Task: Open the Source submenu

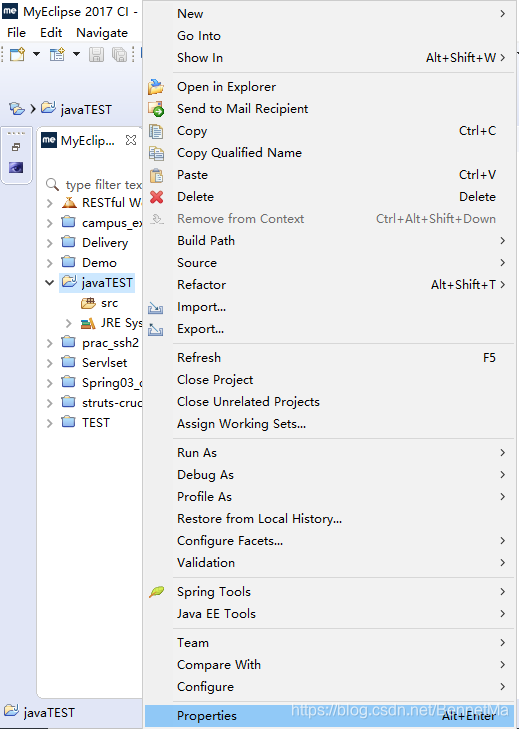Action: click(329, 263)
